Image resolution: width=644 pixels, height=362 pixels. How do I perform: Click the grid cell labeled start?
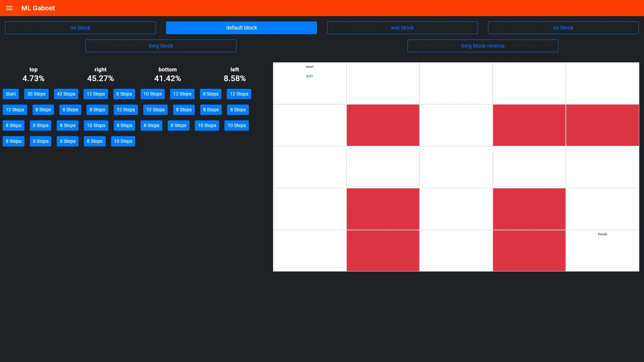310,87
